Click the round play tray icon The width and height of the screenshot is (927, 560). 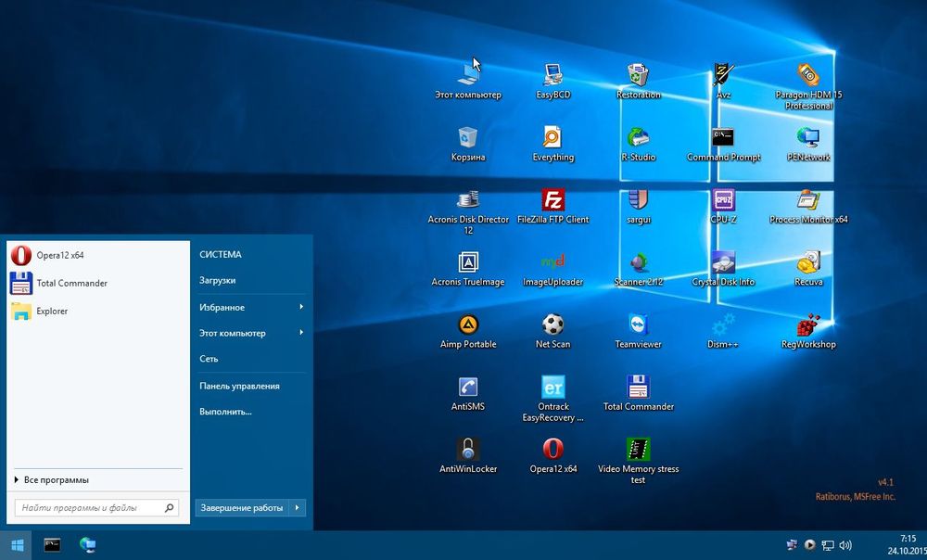coord(810,545)
